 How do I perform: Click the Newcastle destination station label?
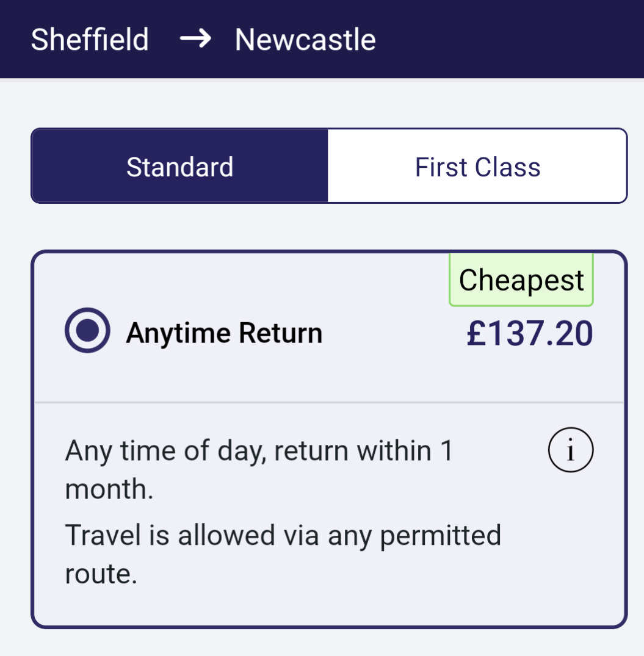coord(305,40)
